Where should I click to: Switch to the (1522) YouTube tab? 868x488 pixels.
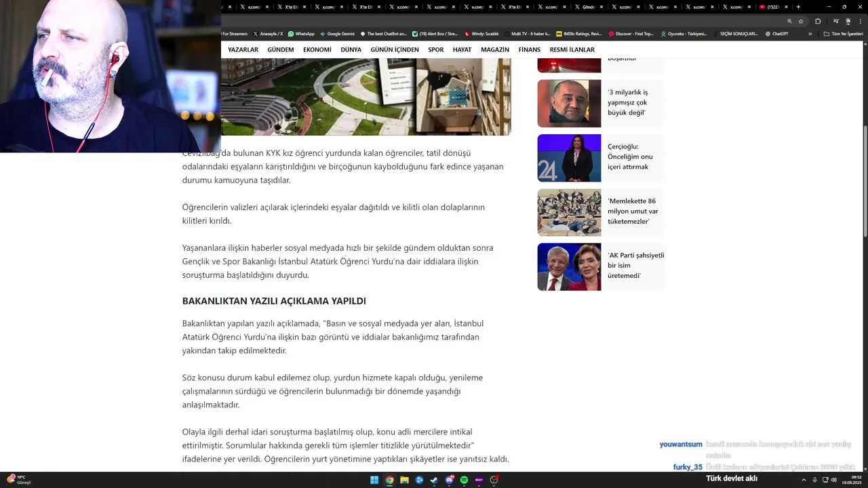click(772, 7)
